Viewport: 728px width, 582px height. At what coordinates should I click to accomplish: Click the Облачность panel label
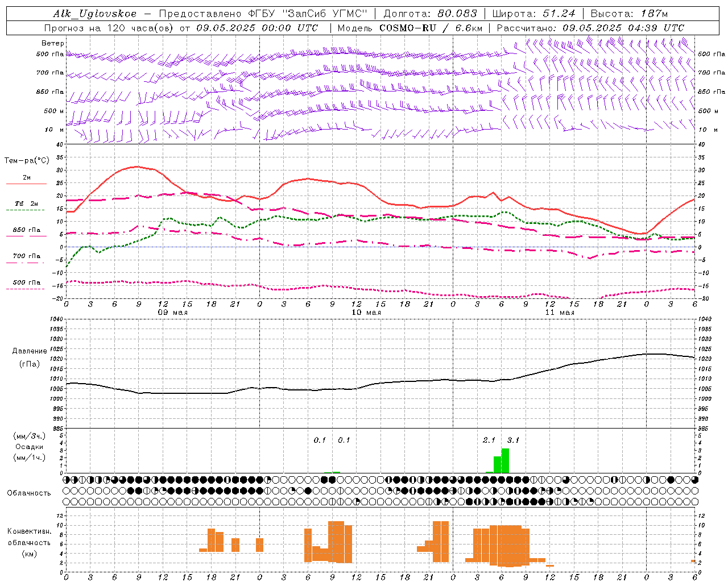[29, 493]
